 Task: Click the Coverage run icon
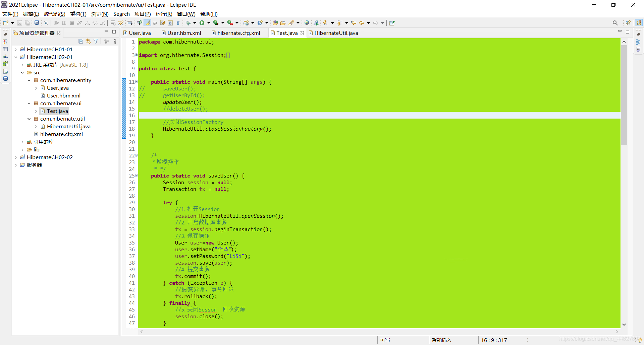216,23
